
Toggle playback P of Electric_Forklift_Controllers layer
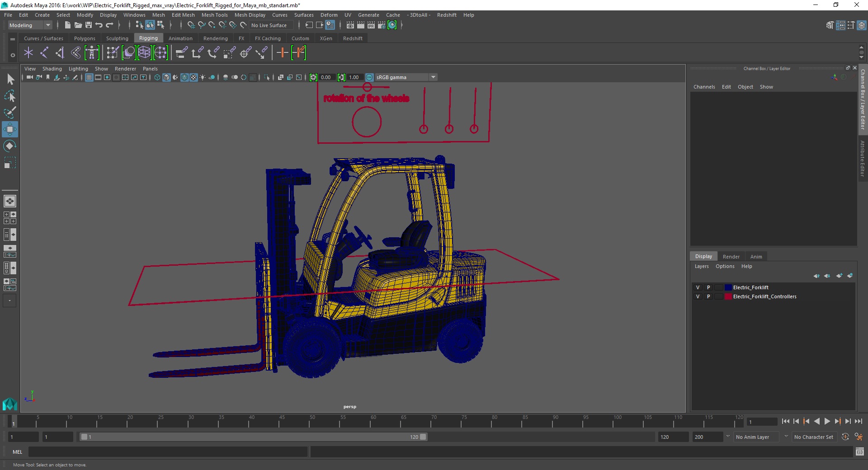[708, 296]
